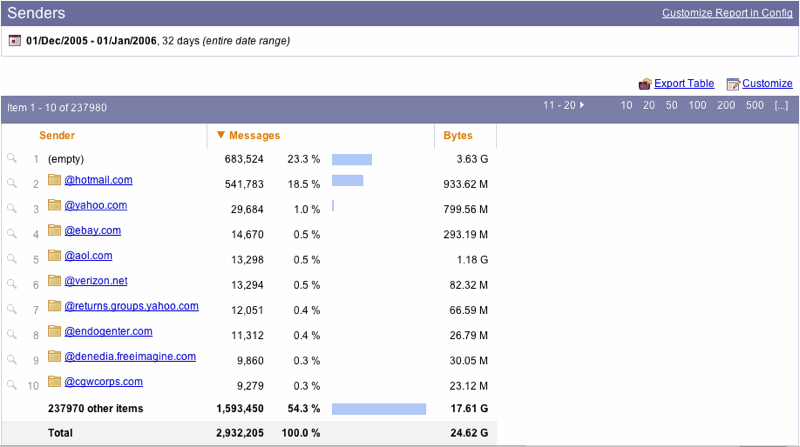The height and width of the screenshot is (447, 800).
Task: Open the @aol.com sender link
Action: coord(88,256)
